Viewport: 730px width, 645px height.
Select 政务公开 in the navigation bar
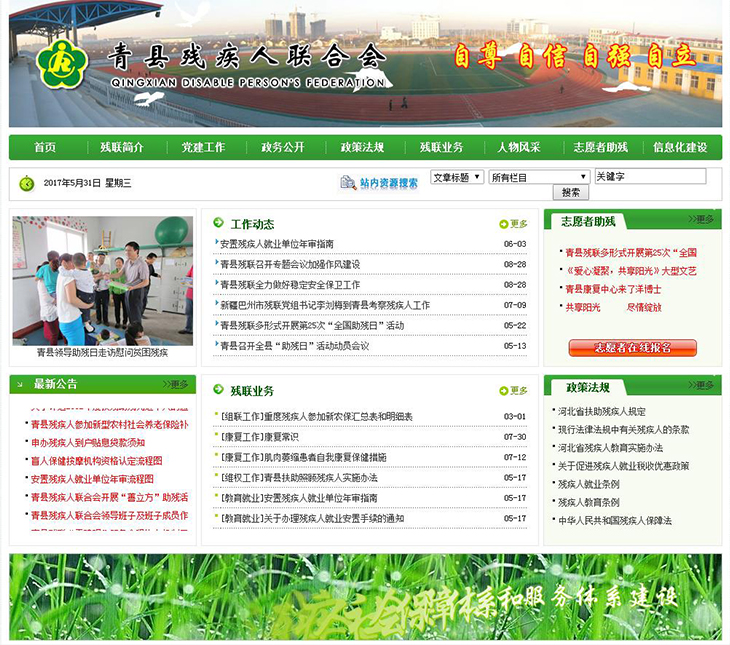pyautogui.click(x=283, y=147)
